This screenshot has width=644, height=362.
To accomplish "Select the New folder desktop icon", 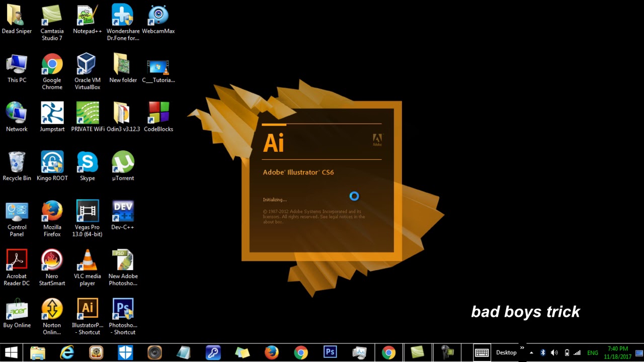I will point(123,68).
